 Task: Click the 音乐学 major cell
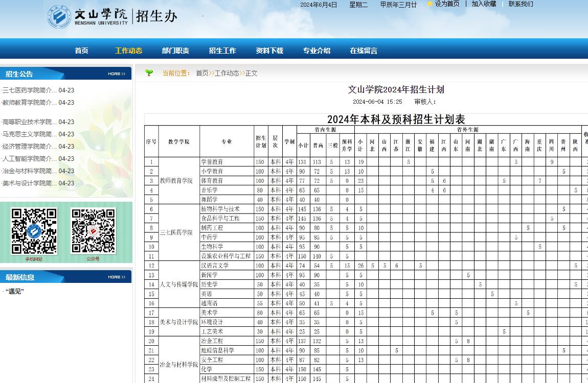tap(227, 190)
